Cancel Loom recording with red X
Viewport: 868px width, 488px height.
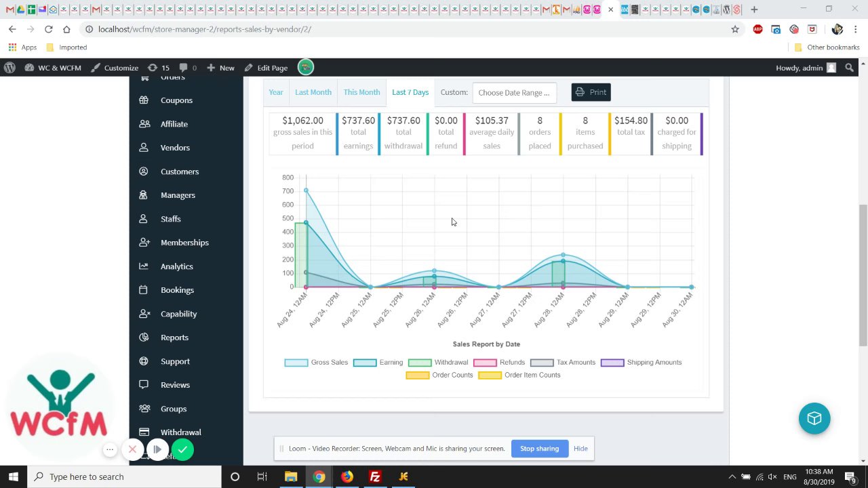[133, 449]
